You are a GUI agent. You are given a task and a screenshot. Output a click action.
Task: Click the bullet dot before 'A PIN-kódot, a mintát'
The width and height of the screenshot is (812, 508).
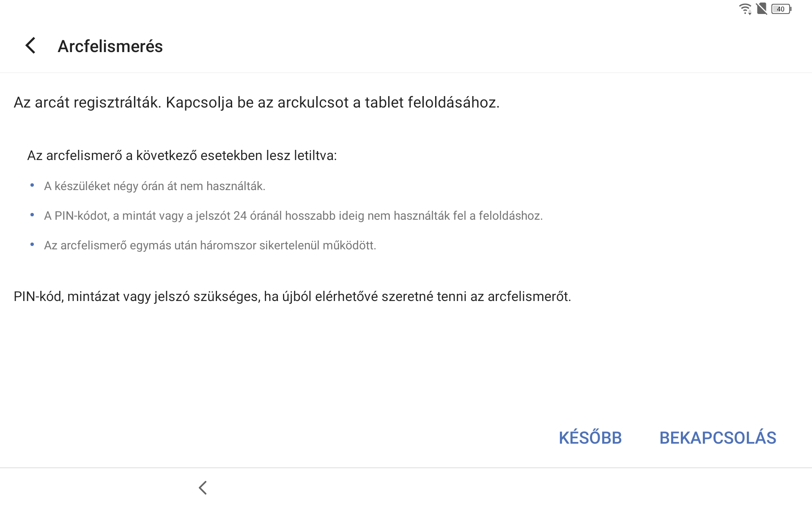pos(32,215)
